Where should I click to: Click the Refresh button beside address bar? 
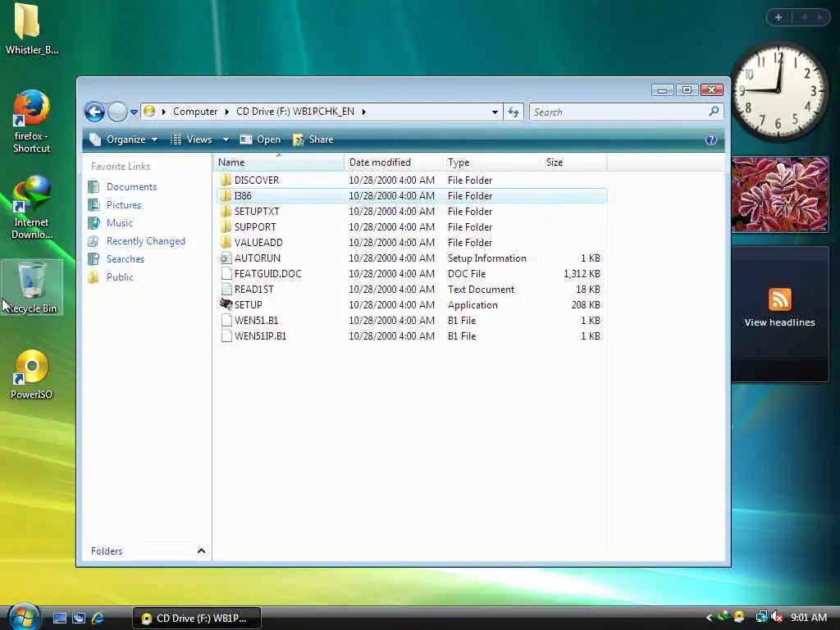pos(514,112)
